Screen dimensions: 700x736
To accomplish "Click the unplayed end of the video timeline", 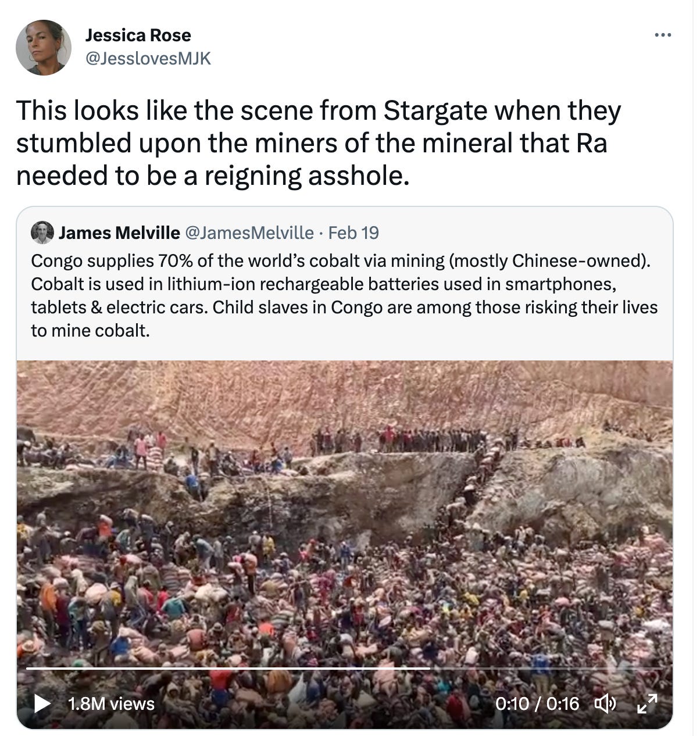I will 551,669.
